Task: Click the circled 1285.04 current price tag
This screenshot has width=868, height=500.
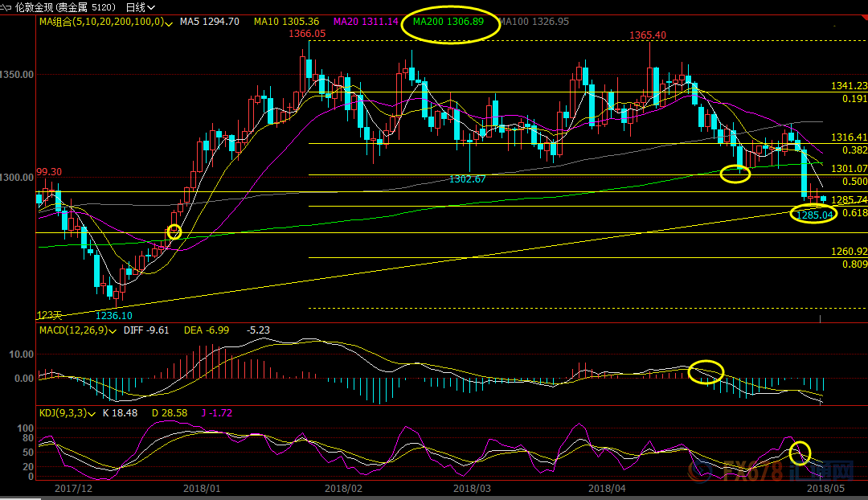Action: pos(813,215)
